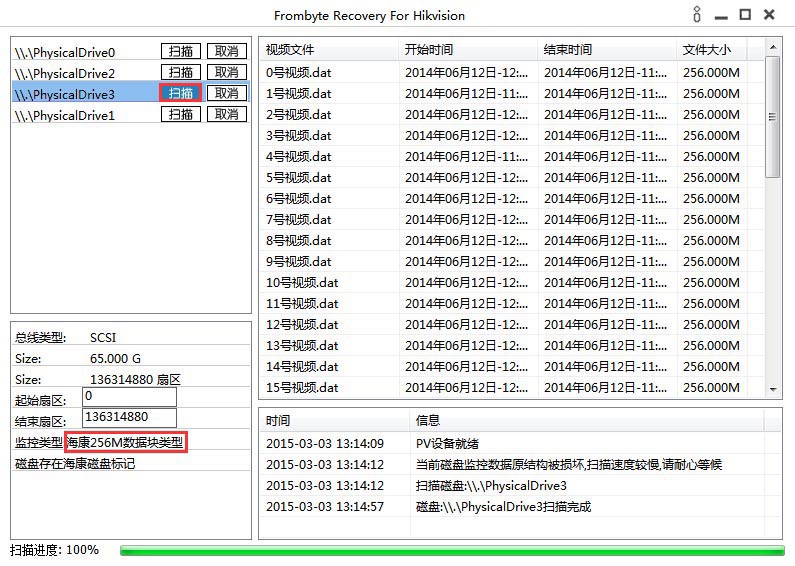This screenshot has width=795, height=566.
Task: Click log timestamp 2015-03-03 13:14:57
Action: pyautogui.click(x=325, y=507)
